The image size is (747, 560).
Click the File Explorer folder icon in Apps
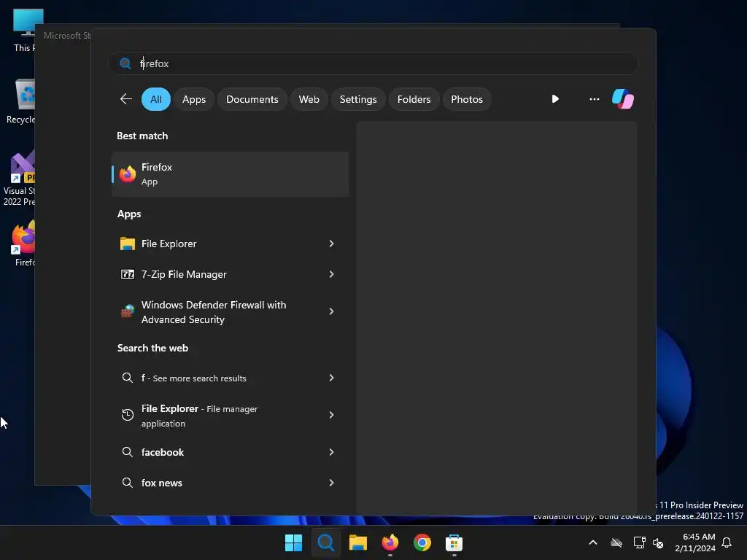coord(127,244)
